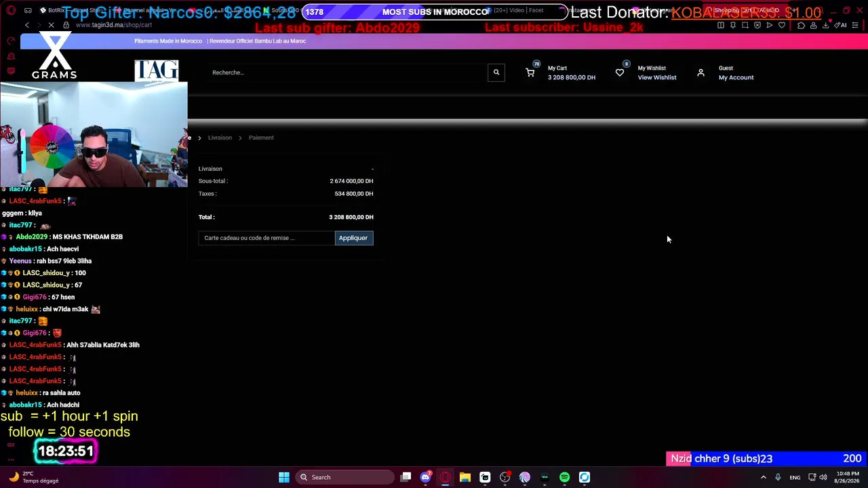Select the Shopping Cart browser tab
This screenshot has height=488, width=868.
746,11
